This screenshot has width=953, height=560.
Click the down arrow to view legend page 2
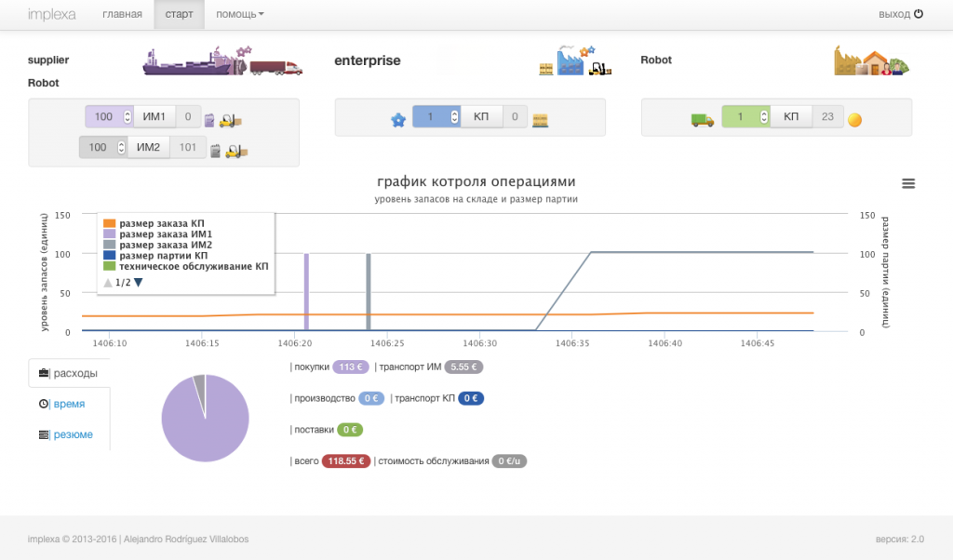click(x=138, y=282)
